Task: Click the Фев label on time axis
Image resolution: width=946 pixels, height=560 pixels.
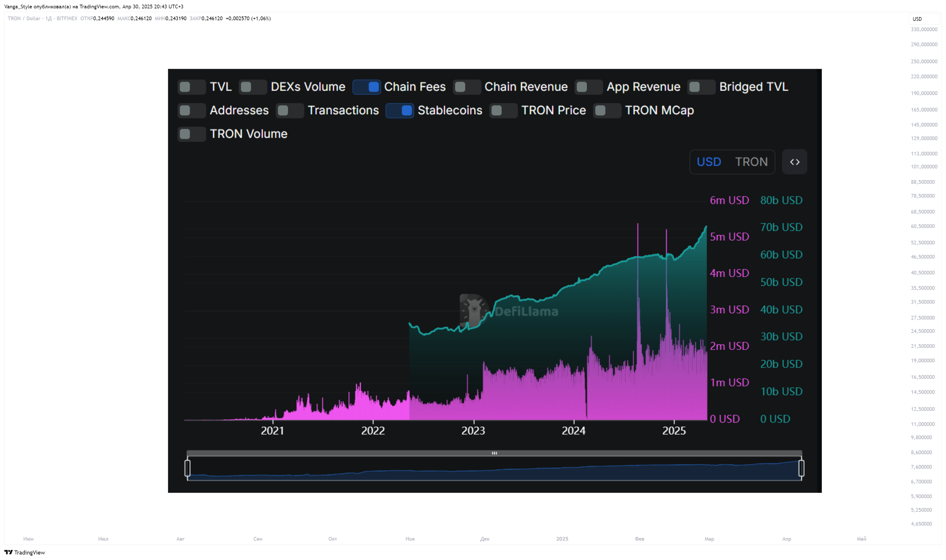Action: pyautogui.click(x=639, y=539)
